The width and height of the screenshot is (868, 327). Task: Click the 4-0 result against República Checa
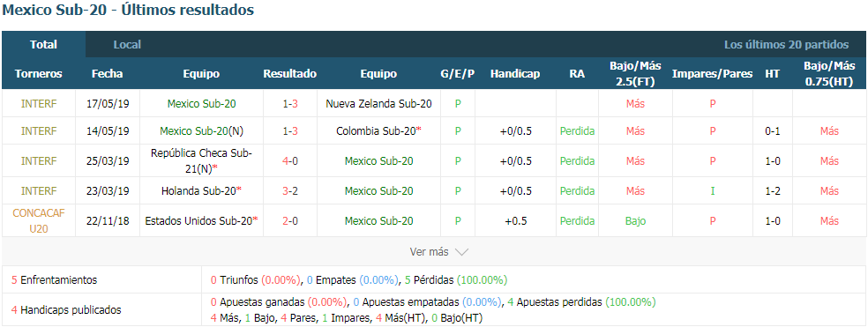(x=289, y=160)
